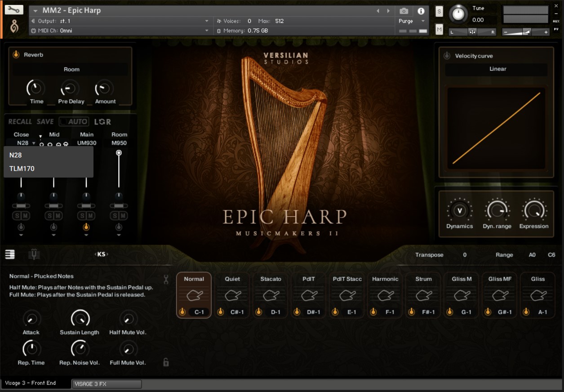The width and height of the screenshot is (564, 392).
Task: Choose N28 from the mic menu
Action: 49,155
